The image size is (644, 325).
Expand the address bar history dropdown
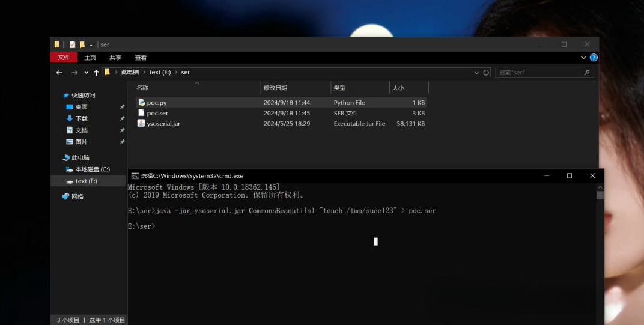pyautogui.click(x=476, y=73)
